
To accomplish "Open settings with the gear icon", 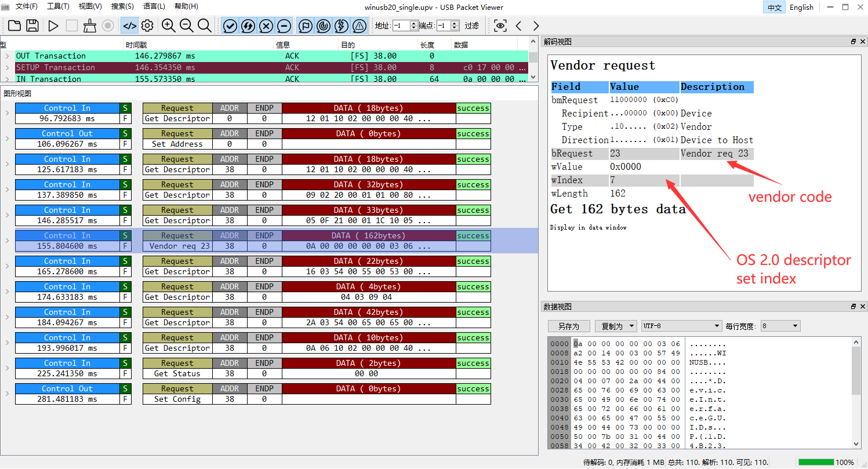I will [x=147, y=26].
